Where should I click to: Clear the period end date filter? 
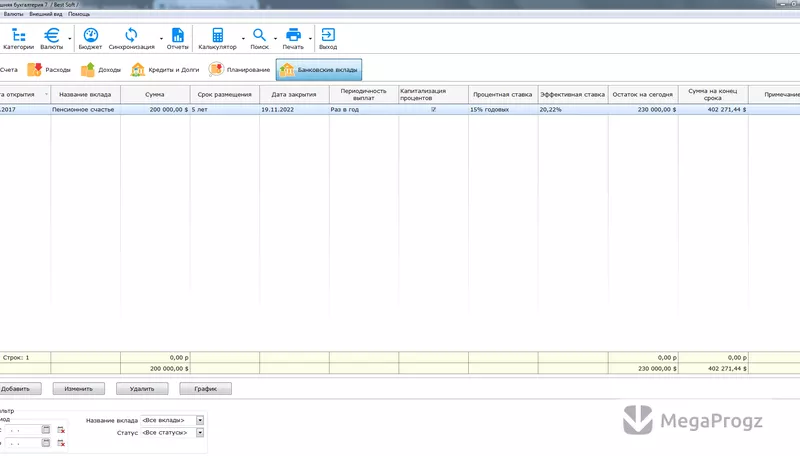61,443
